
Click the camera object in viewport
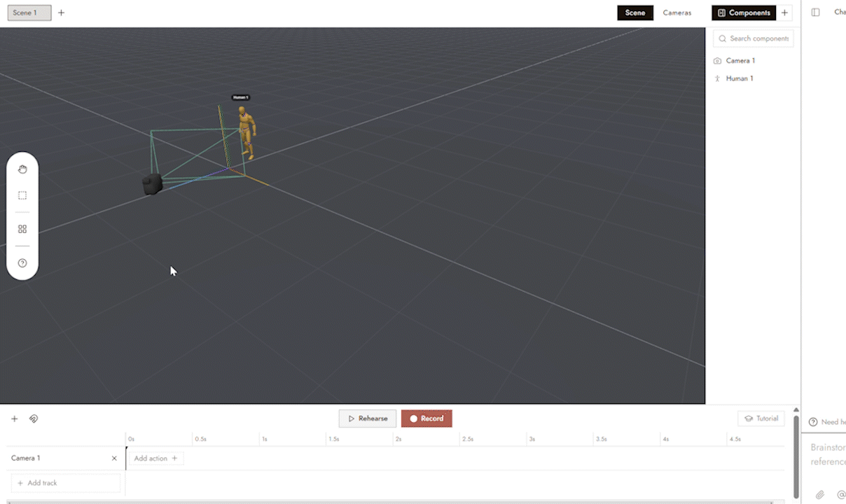point(152,185)
